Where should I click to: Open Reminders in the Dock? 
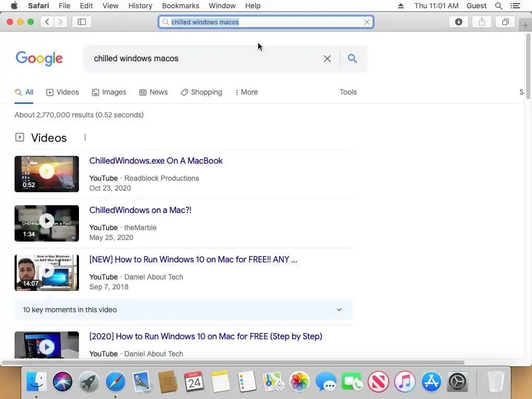point(247,382)
